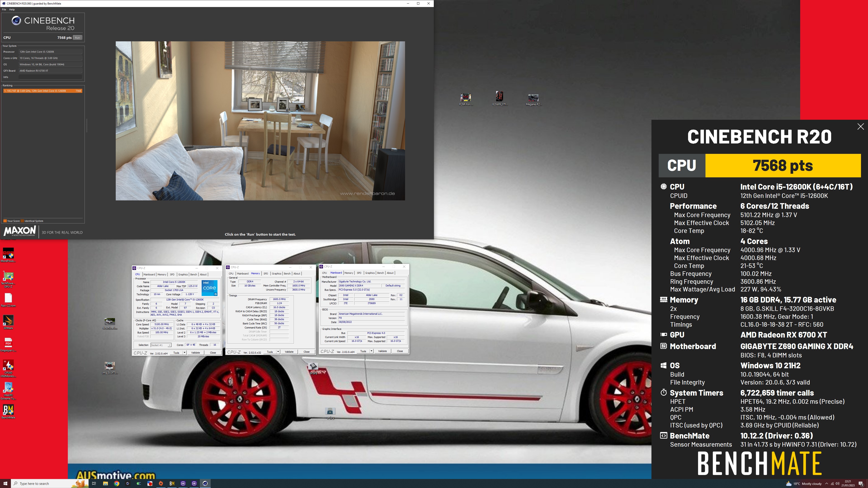Select the Employer-L PDF file icon
This screenshot has height=488, width=868.
(8, 345)
